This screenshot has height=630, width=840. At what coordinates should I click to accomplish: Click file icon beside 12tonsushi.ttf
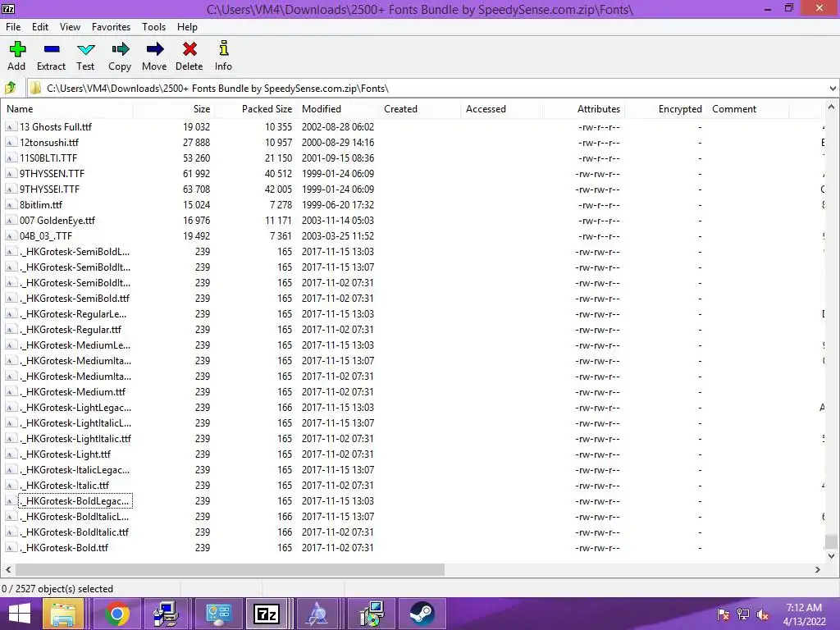[x=10, y=143]
